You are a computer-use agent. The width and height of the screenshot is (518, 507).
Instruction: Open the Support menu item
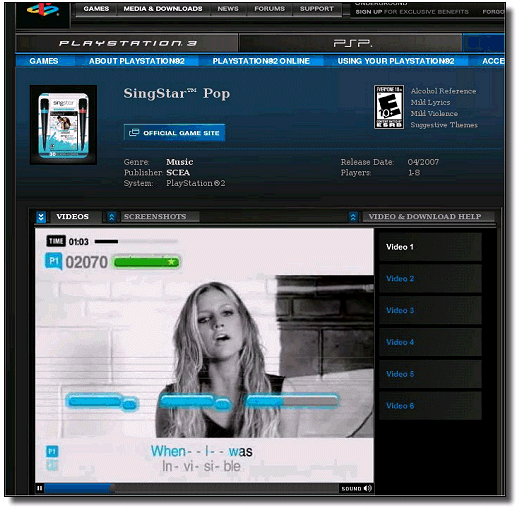(x=316, y=9)
